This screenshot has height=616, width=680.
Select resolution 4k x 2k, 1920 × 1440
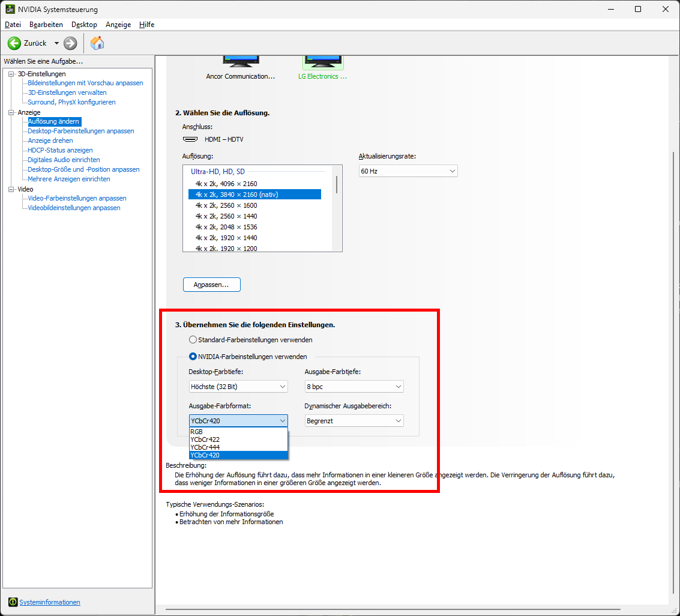254,238
